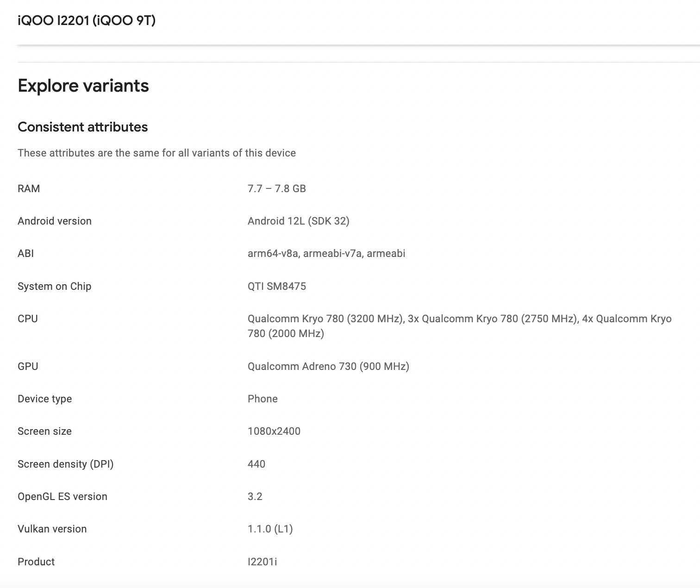This screenshot has width=700, height=588.
Task: Select the RAM row label
Action: click(x=29, y=188)
